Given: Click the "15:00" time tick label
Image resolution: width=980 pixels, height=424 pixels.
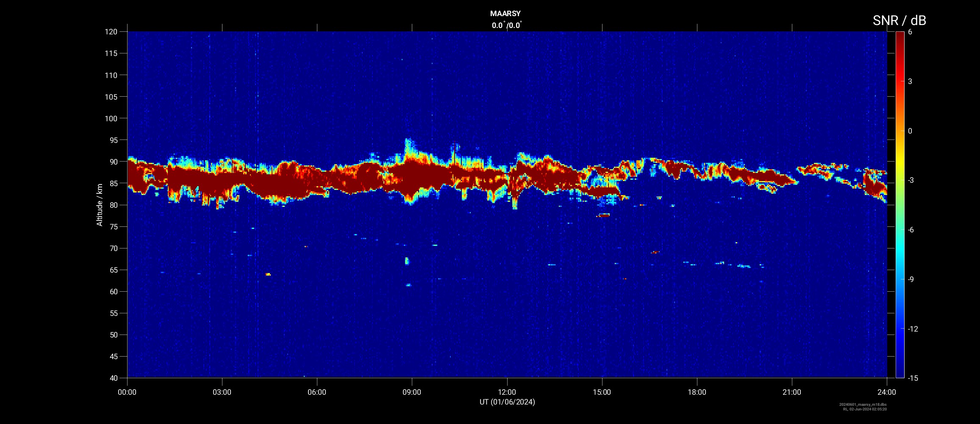Looking at the screenshot, I should click(602, 392).
